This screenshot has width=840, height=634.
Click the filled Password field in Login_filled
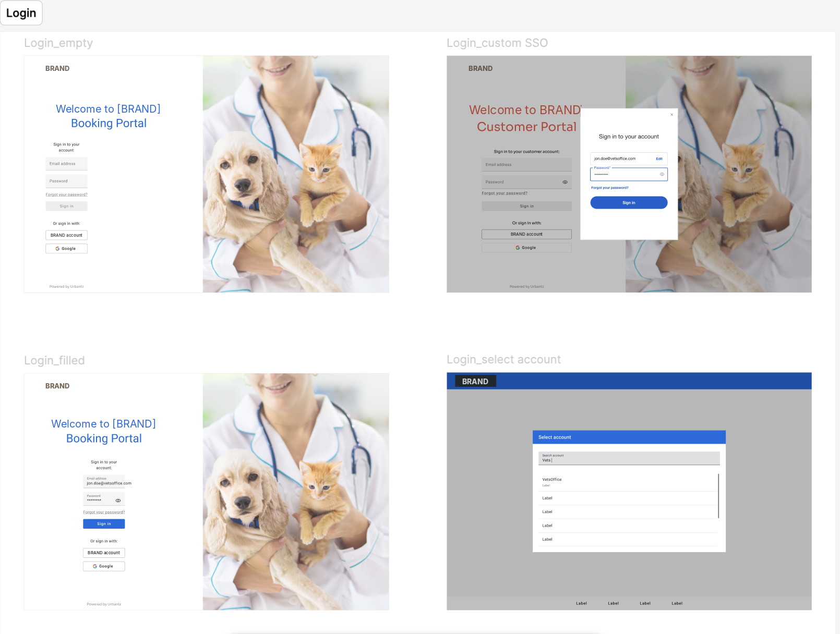(104, 499)
